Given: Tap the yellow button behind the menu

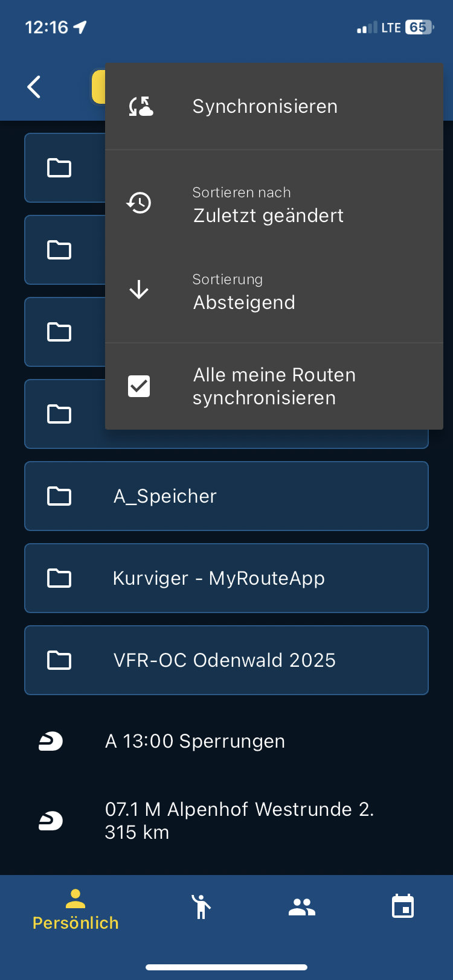Looking at the screenshot, I should [98, 87].
